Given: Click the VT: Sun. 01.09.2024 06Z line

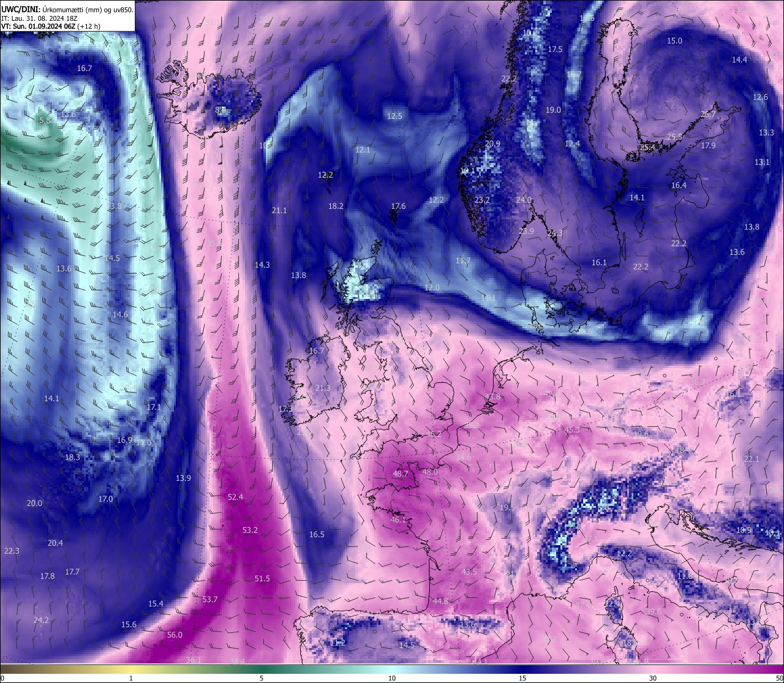Looking at the screenshot, I should (51, 26).
